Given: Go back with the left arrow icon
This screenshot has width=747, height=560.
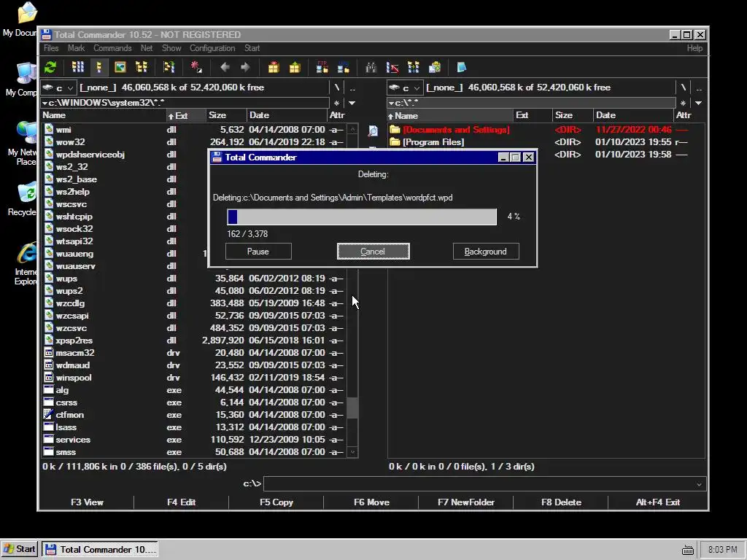Looking at the screenshot, I should click(x=225, y=67).
